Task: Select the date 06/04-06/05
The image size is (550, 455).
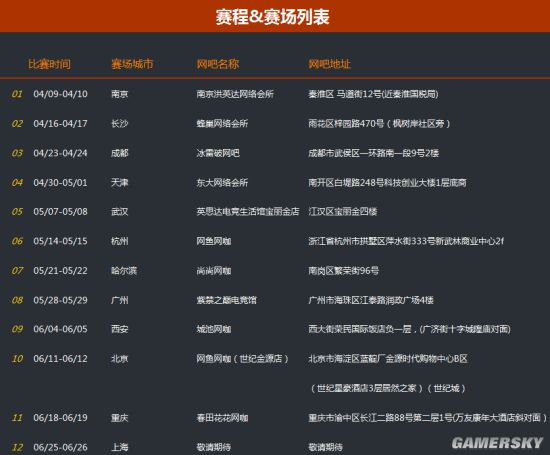Action: (x=60, y=329)
